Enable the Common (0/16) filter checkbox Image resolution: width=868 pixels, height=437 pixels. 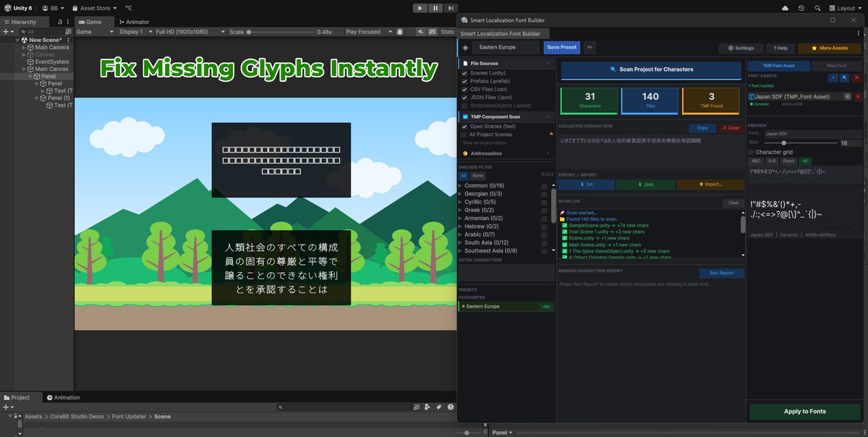point(544,187)
